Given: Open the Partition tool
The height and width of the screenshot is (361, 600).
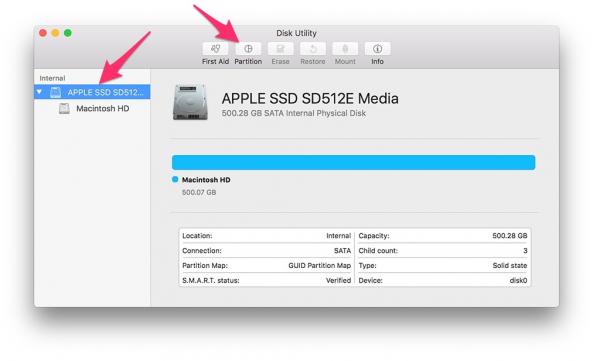Looking at the screenshot, I should [248, 49].
